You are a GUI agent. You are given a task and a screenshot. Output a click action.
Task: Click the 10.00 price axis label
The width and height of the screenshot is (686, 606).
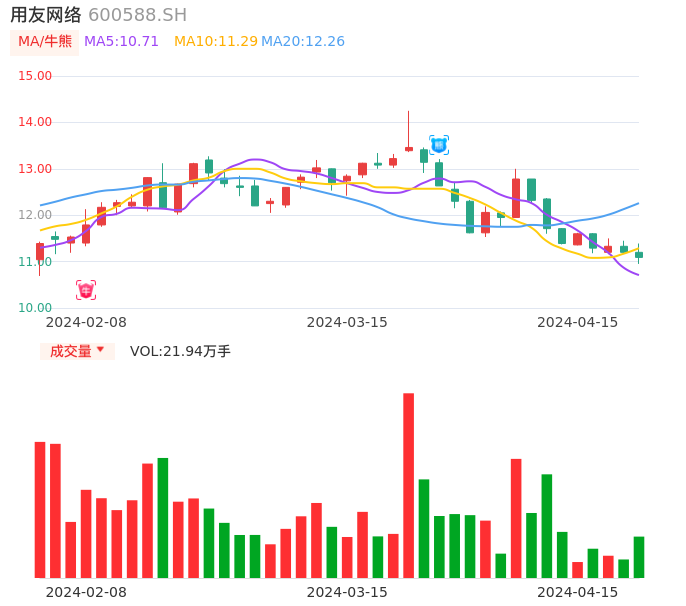[35, 308]
